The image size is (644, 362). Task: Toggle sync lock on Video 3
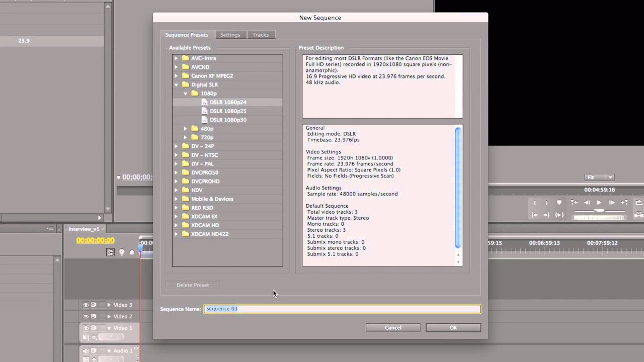point(94,305)
